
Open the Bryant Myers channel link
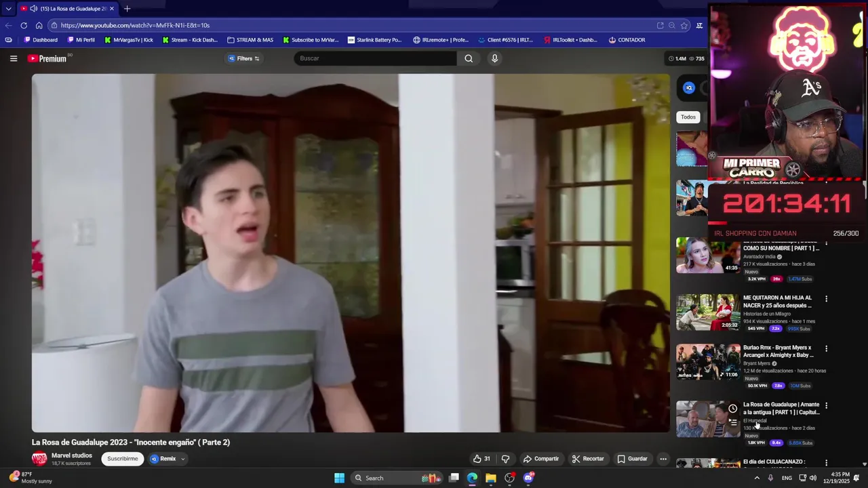757,363
